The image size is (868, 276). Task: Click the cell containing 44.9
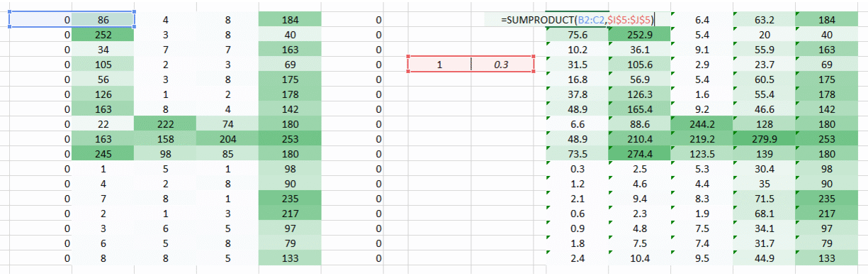point(765,258)
